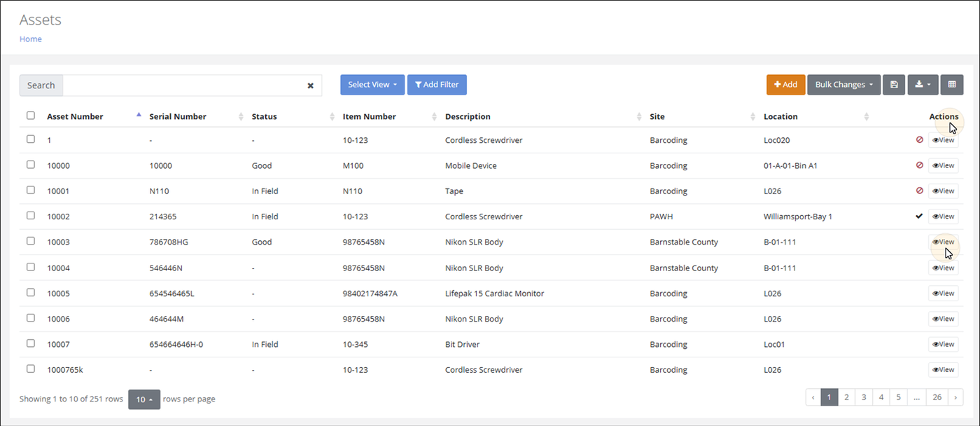Viewport: 980px width, 426px height.
Task: Check the box for asset 1000765k
Action: [31, 369]
